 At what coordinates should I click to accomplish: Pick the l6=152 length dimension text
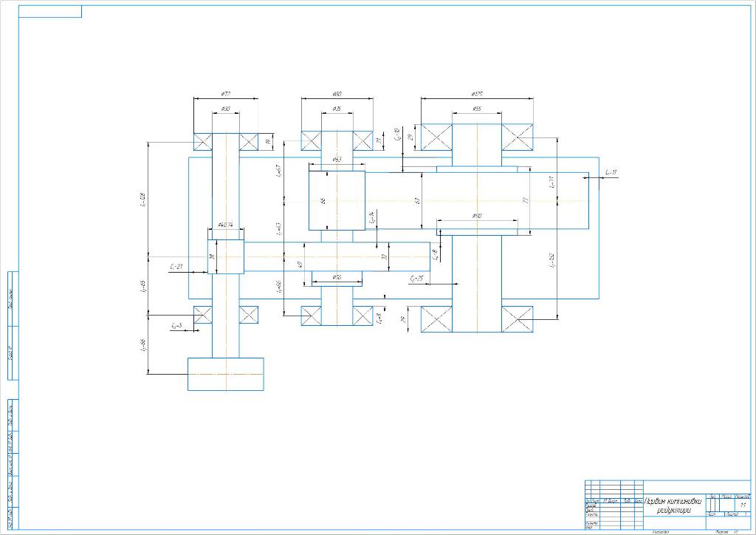pyautogui.click(x=551, y=260)
